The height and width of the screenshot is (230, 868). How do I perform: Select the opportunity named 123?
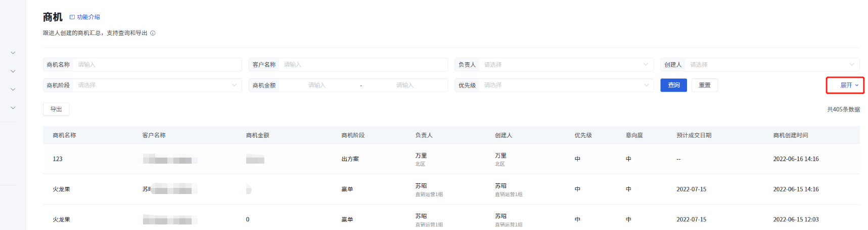58,159
